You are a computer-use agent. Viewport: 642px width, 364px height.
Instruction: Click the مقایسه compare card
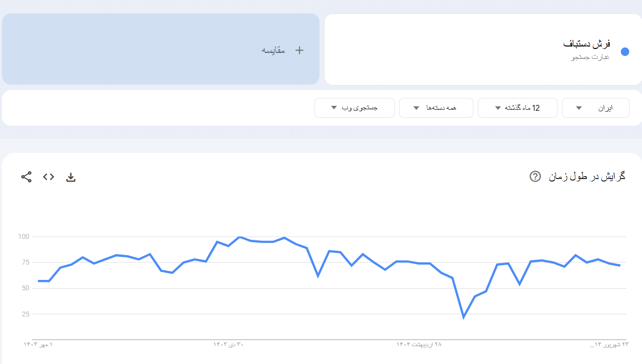coord(161,49)
